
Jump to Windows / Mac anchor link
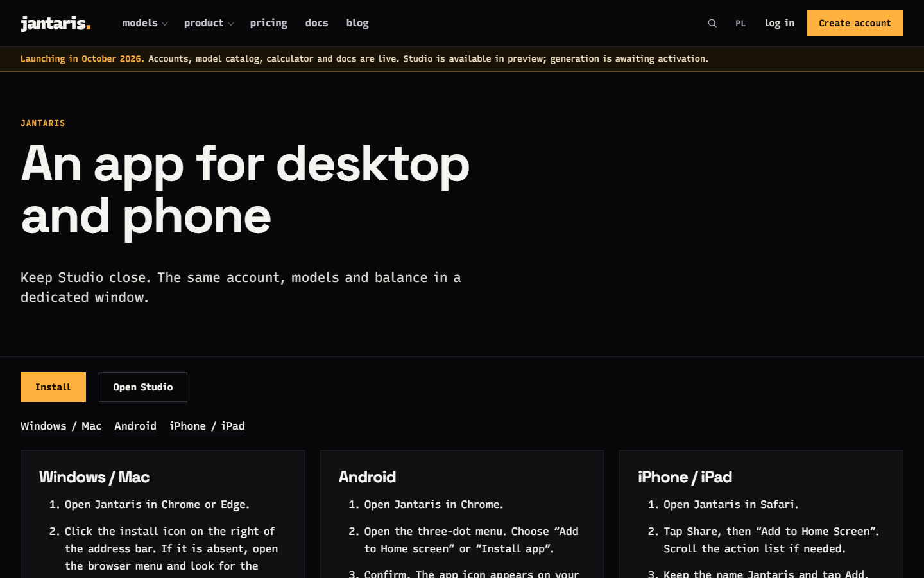point(61,426)
